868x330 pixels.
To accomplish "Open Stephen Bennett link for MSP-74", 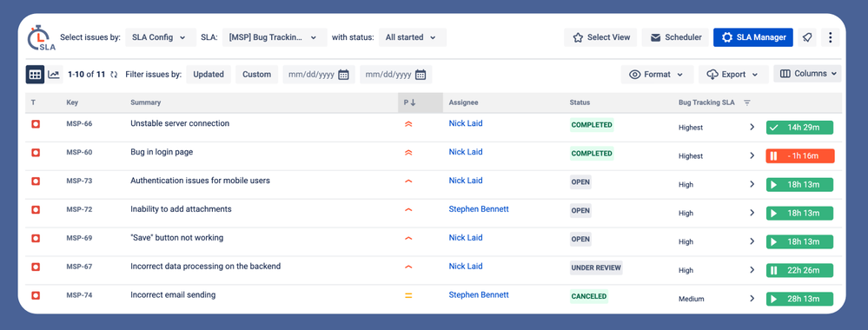I will [479, 295].
